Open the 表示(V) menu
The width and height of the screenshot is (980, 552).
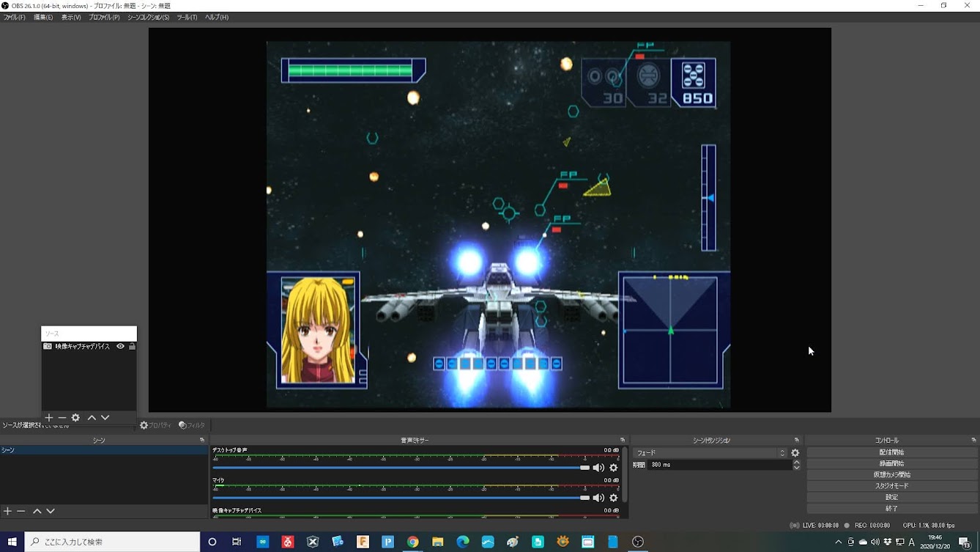[x=71, y=17]
